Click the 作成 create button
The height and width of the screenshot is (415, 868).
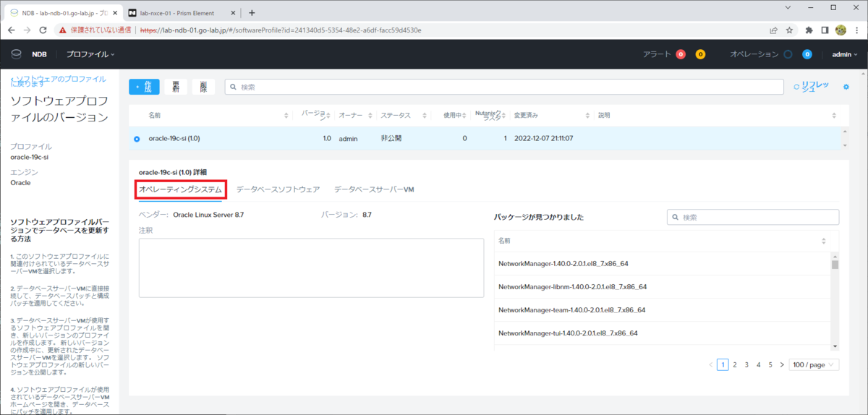144,87
